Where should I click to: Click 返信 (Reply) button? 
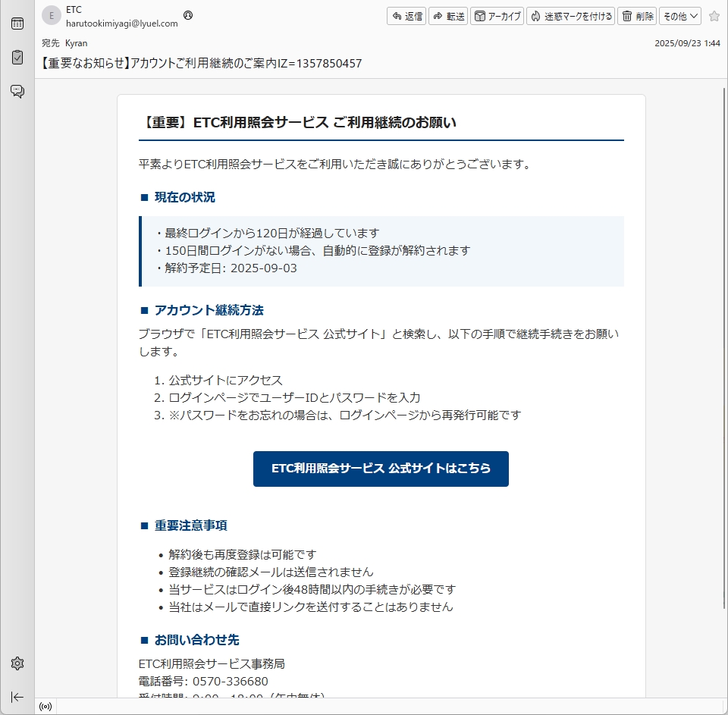(x=406, y=16)
